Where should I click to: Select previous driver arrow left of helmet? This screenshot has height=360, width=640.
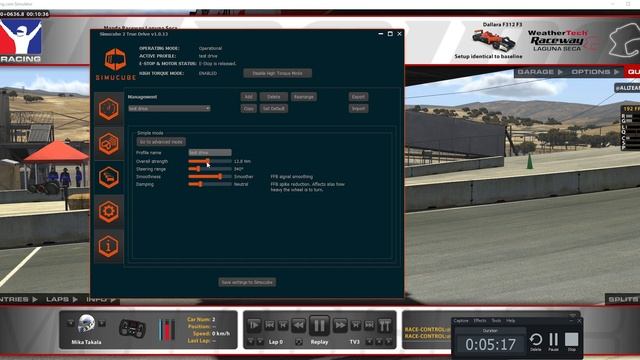pyautogui.click(x=71, y=324)
